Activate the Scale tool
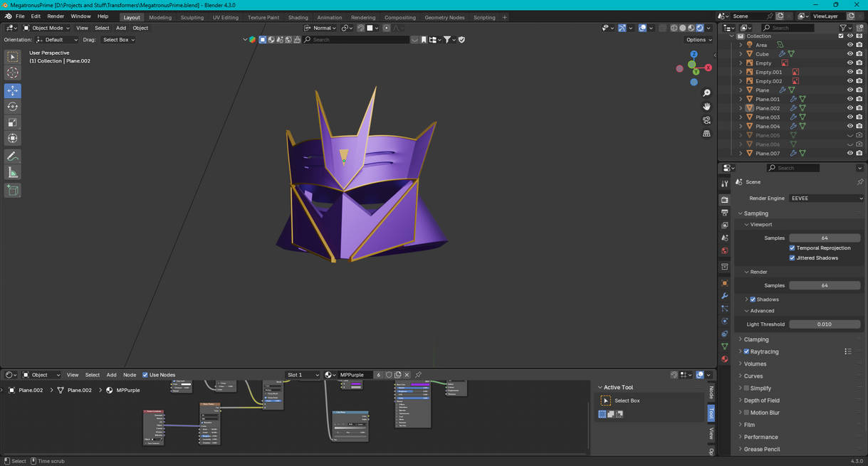The height and width of the screenshot is (466, 868). point(13,122)
